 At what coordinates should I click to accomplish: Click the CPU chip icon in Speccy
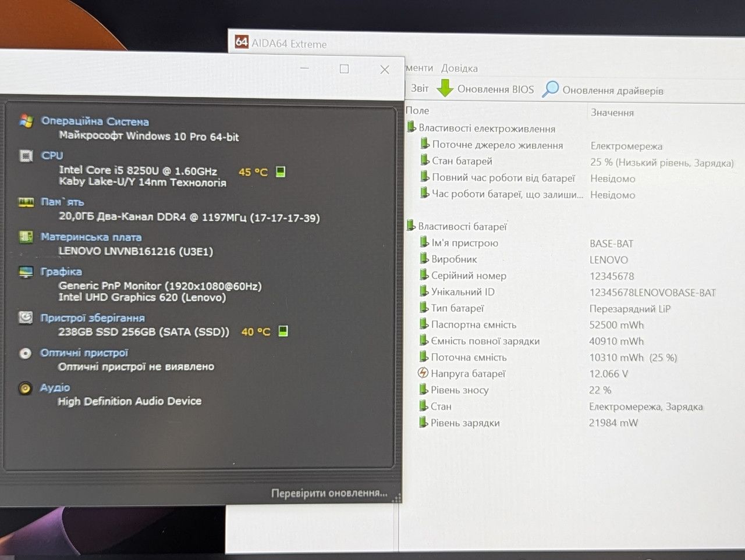pyautogui.click(x=26, y=156)
